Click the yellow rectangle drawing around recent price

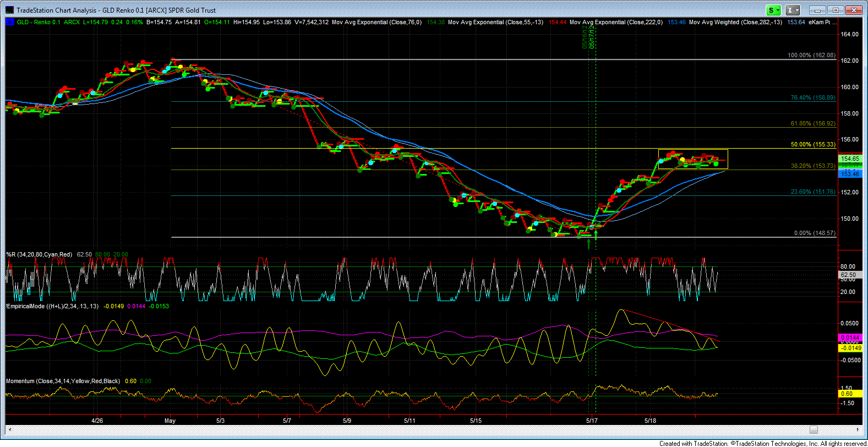tap(693, 159)
